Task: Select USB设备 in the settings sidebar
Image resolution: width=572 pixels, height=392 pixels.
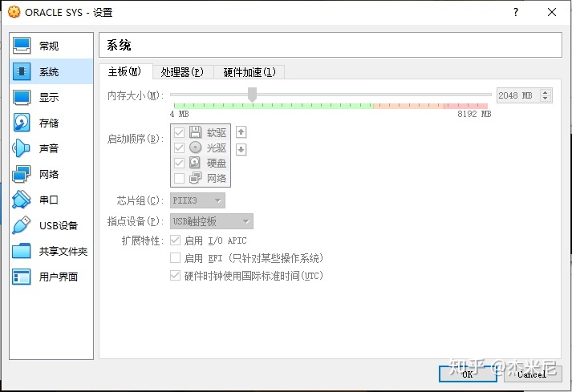Action: (51, 225)
